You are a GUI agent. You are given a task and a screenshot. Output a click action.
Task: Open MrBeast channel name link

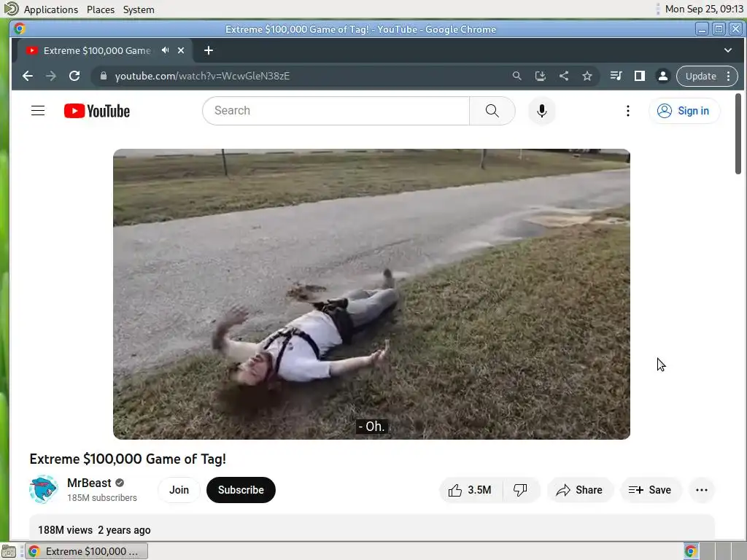coord(89,483)
